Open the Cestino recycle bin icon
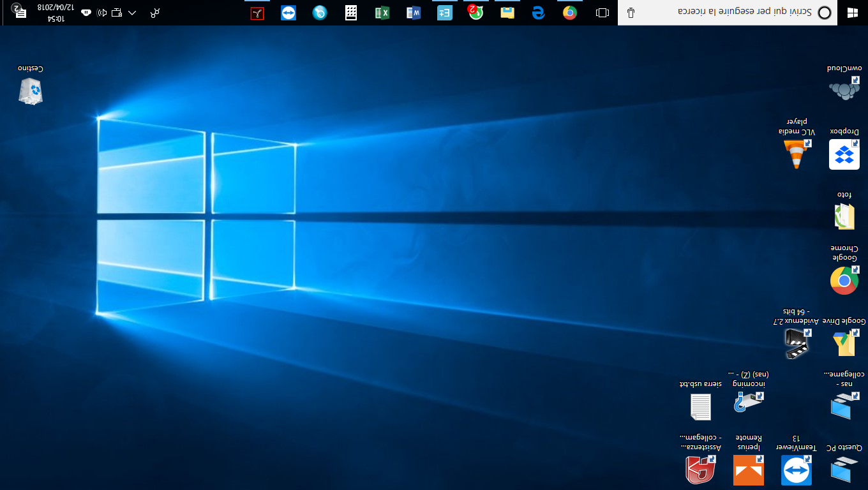The height and width of the screenshot is (490, 868). (x=31, y=85)
